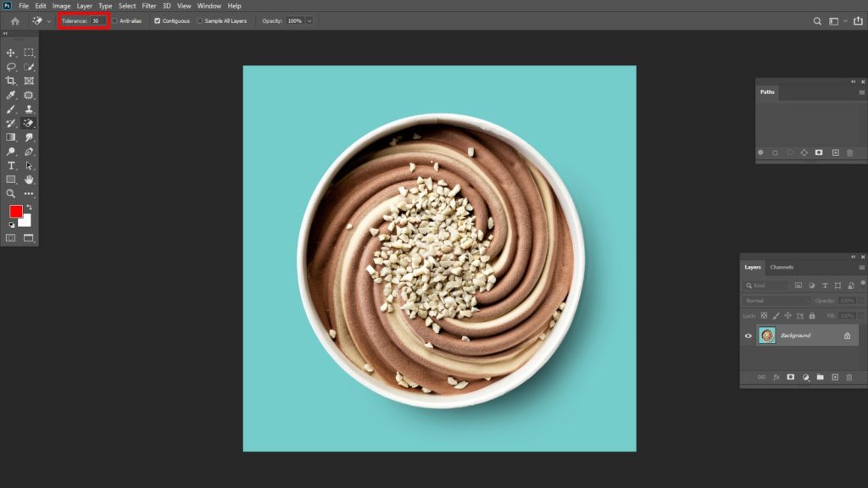Add layer mask in Layers panel
This screenshot has width=868, height=488.
click(791, 377)
